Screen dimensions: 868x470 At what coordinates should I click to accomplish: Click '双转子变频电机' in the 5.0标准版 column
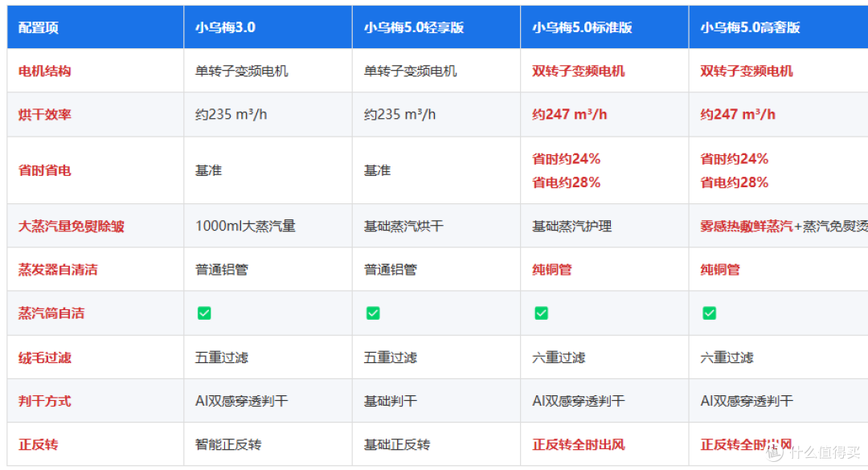pos(579,71)
